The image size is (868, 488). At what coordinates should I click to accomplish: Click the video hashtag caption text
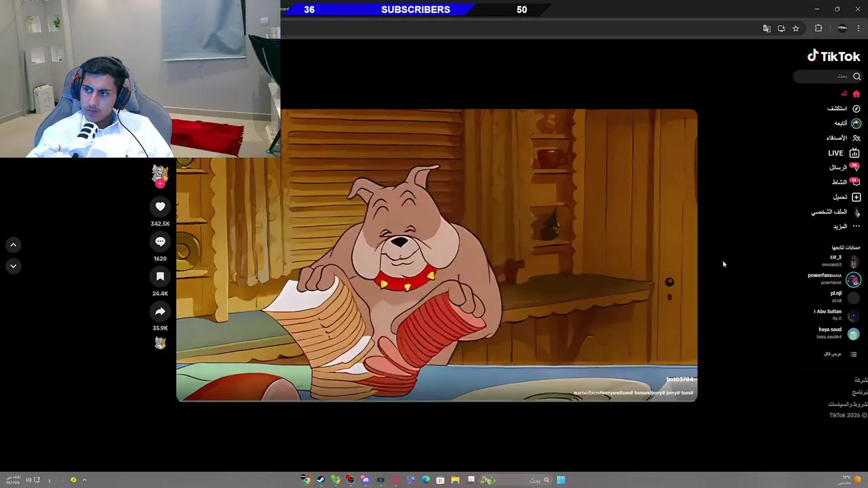pyautogui.click(x=633, y=393)
